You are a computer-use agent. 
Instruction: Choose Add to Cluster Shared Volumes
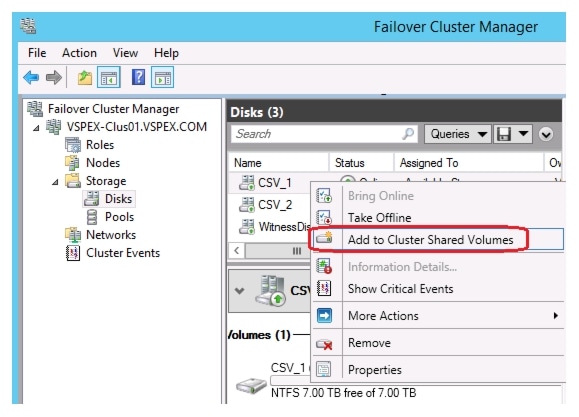438,240
